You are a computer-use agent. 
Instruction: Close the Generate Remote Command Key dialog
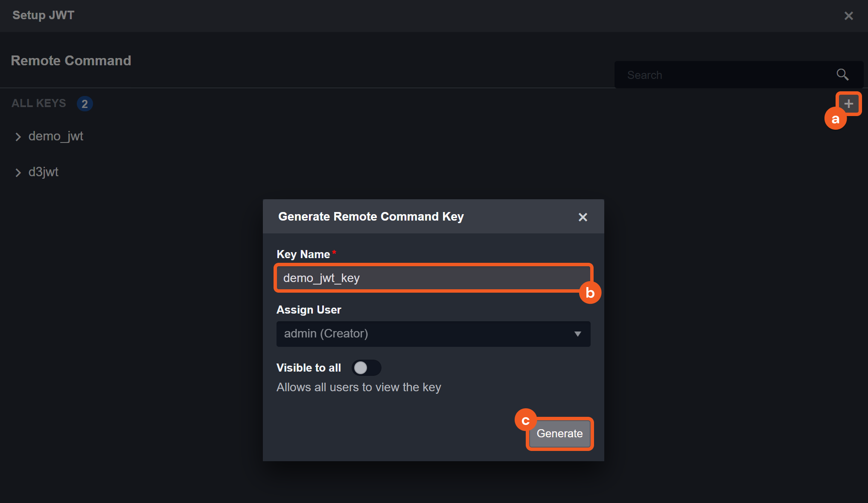(x=583, y=217)
